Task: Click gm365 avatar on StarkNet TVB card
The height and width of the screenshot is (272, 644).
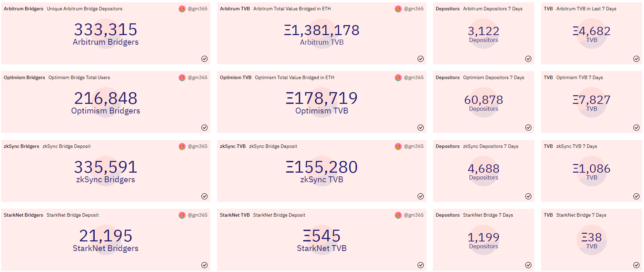Action: [x=398, y=215]
